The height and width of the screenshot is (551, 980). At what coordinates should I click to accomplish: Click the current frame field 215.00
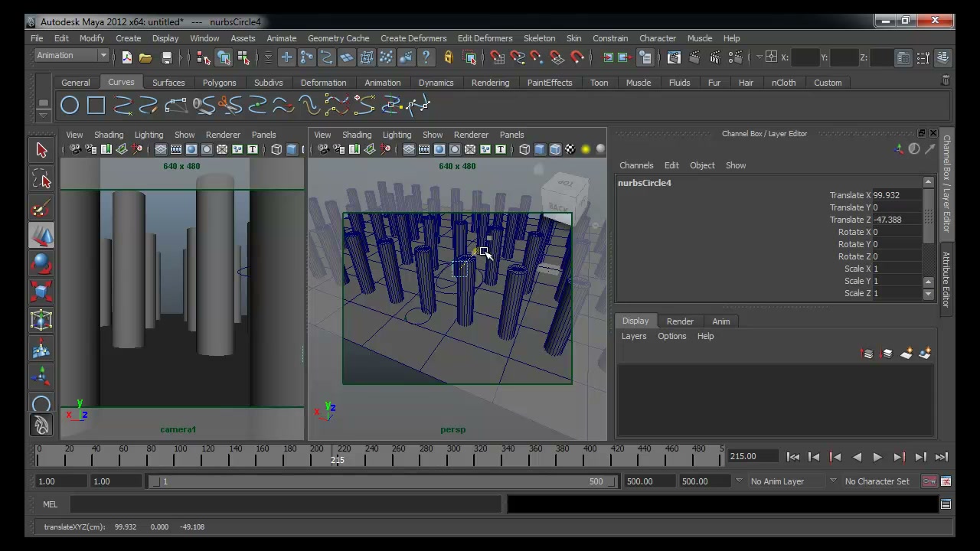[753, 456]
